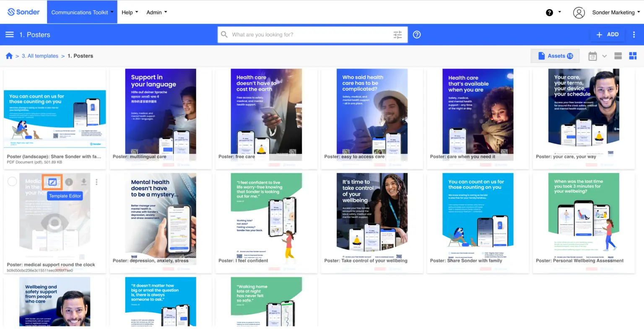The image size is (644, 329).
Task: Open three-dot menu on medical support poster
Action: tap(96, 182)
